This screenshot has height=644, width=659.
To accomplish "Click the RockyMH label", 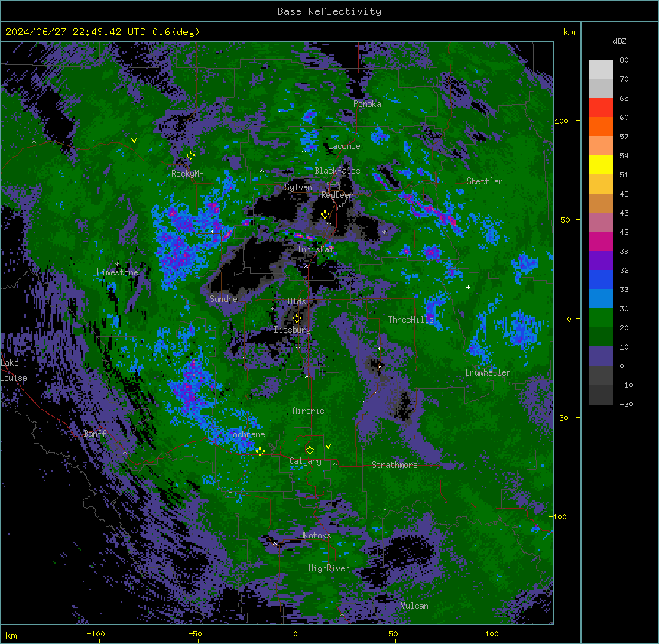I will coord(187,174).
